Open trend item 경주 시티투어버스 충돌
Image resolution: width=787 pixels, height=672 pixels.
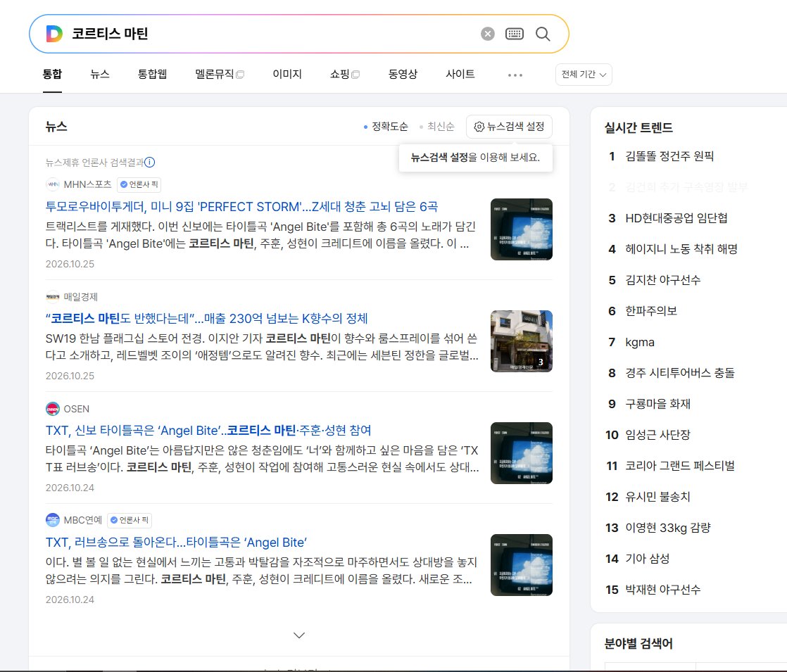679,373
